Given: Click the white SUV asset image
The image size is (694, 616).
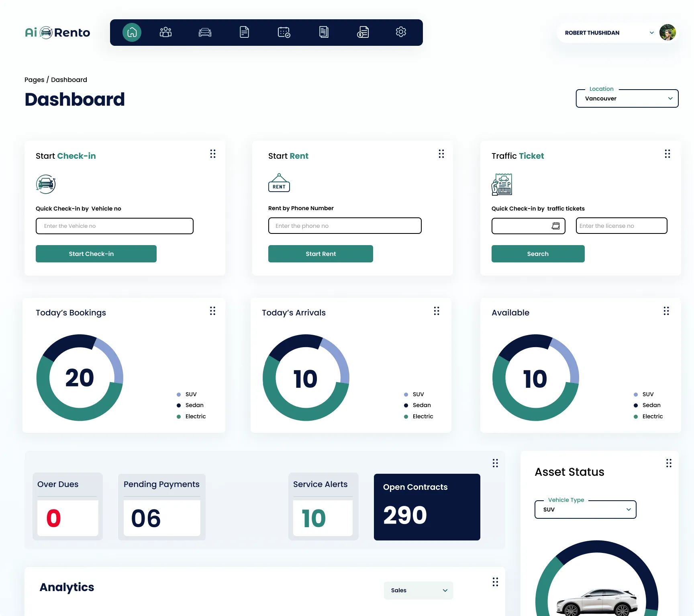Looking at the screenshot, I should point(597,602).
